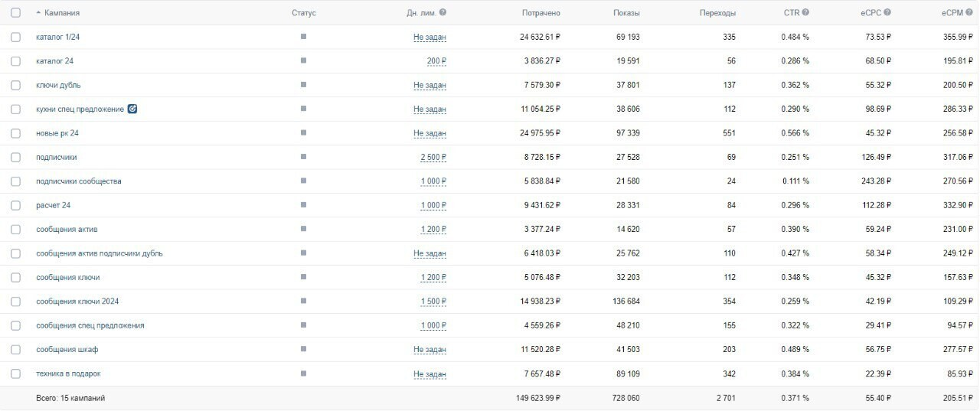The height and width of the screenshot is (411, 980).
Task: Click impressions value 136 684
Action: pyautogui.click(x=625, y=302)
